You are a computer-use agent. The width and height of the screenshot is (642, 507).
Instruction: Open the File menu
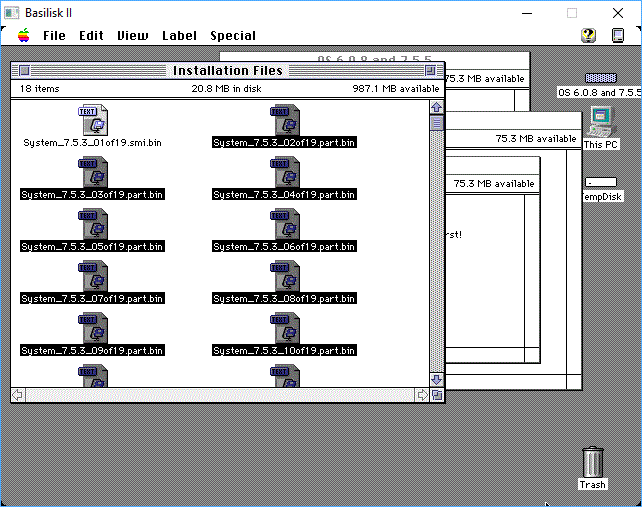click(x=54, y=36)
